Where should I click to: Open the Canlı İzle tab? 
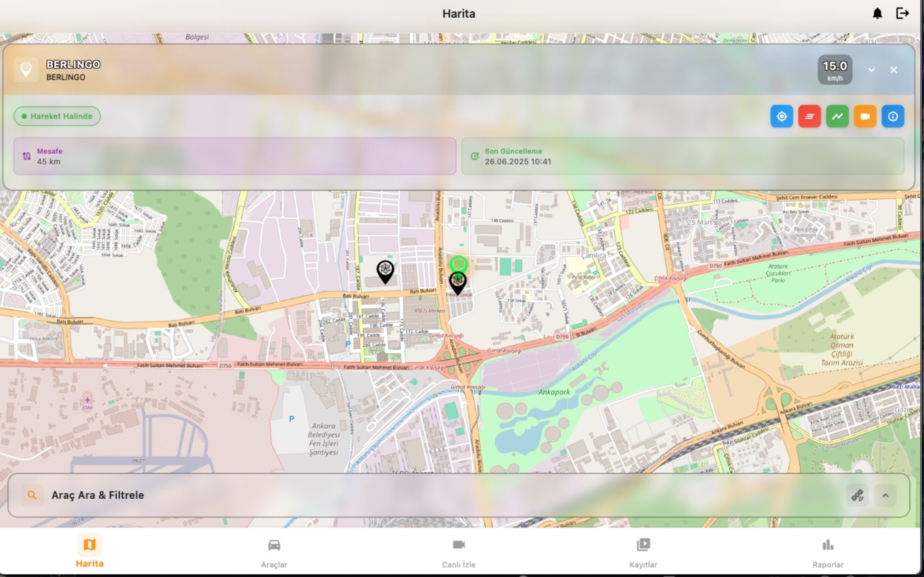[x=459, y=552]
